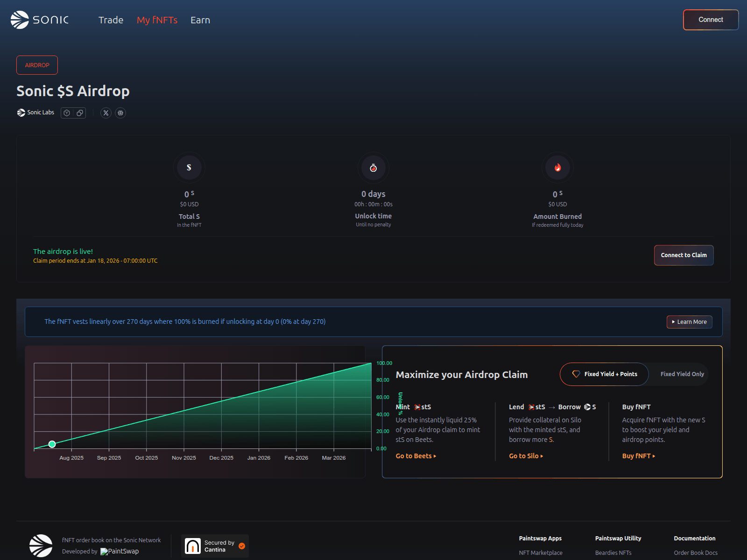Copy the contract address using the copy icon

click(x=80, y=112)
